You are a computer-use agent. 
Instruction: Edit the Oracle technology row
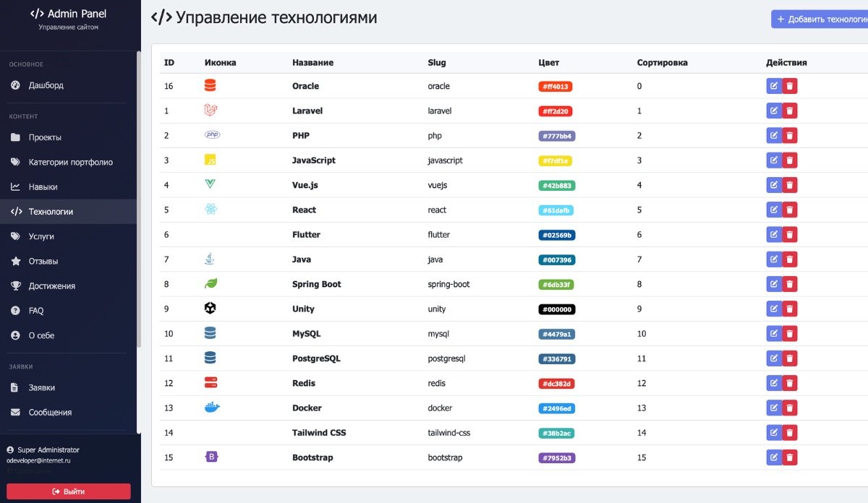click(774, 86)
